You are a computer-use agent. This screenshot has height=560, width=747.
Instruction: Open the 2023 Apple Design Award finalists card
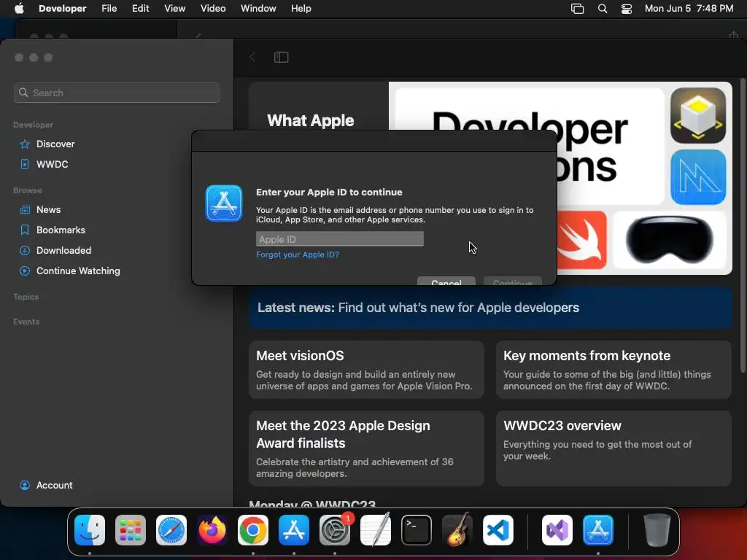pyautogui.click(x=366, y=448)
